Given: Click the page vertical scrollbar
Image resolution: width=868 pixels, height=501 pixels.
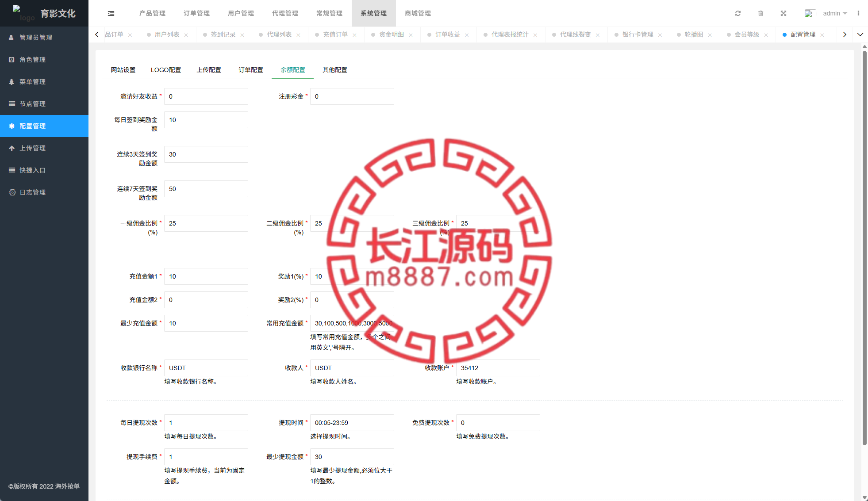Looking at the screenshot, I should (864, 248).
